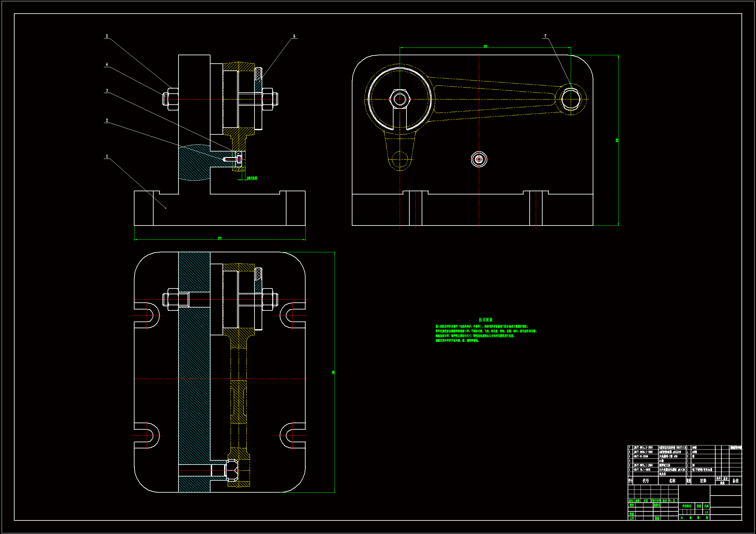Click part balloon number 1 label

(107, 156)
